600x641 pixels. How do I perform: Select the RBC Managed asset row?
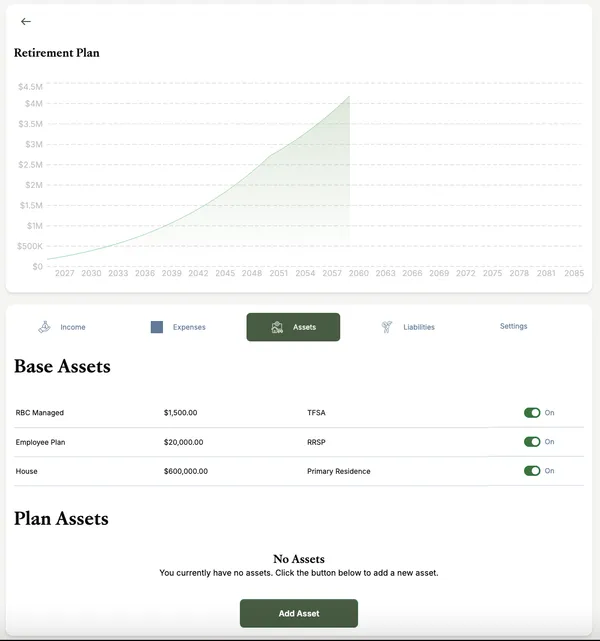pos(299,413)
